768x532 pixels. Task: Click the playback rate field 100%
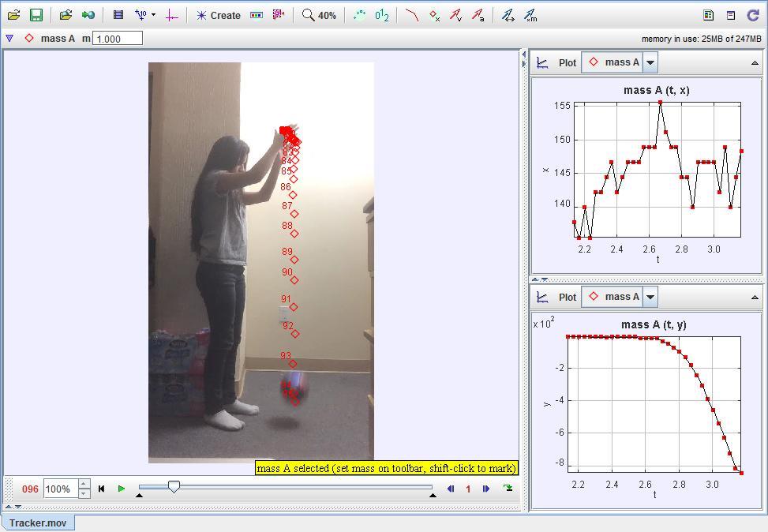tap(61, 489)
